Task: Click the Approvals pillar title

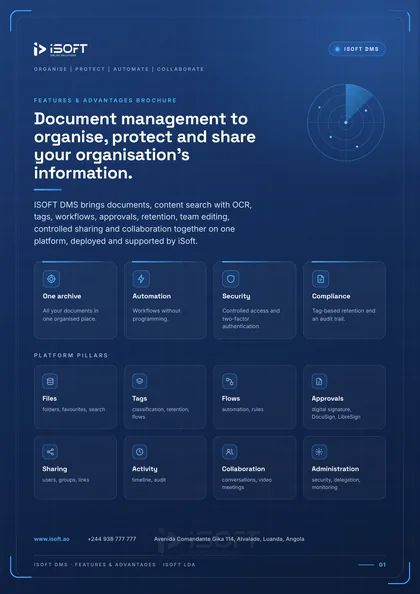Action: (x=328, y=399)
